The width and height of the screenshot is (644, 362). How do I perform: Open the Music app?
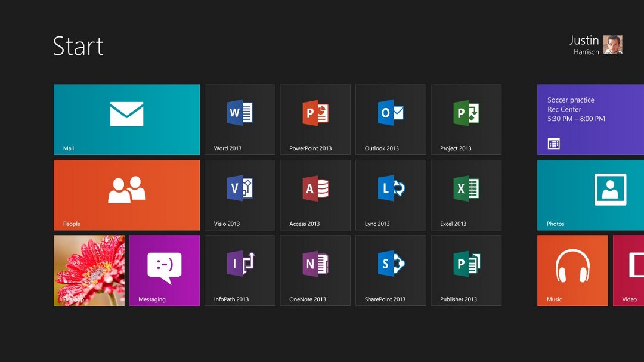[x=572, y=270]
